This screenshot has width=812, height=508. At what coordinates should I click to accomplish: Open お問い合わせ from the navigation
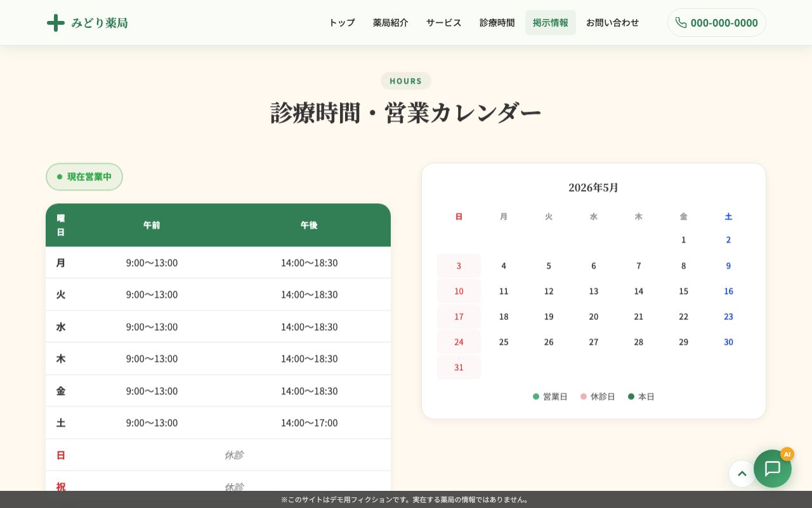613,22
